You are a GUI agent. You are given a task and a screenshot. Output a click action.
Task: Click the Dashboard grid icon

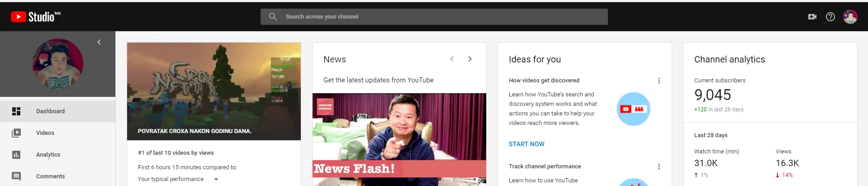16,111
